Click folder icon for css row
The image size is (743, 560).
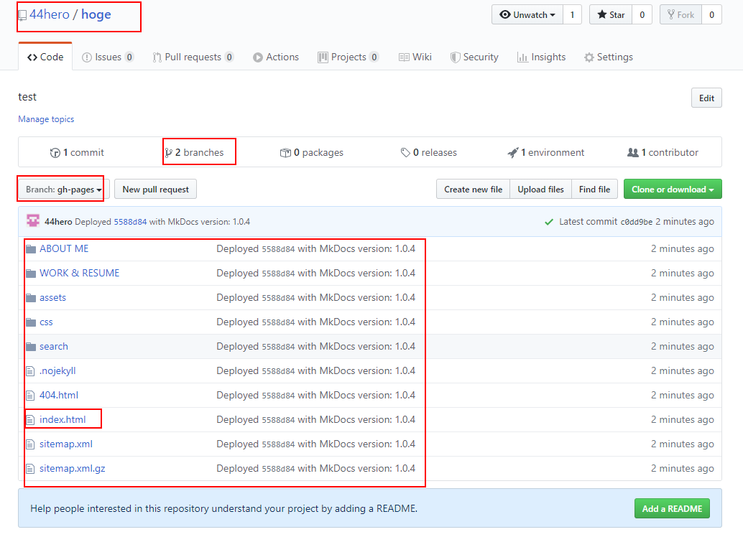[31, 322]
